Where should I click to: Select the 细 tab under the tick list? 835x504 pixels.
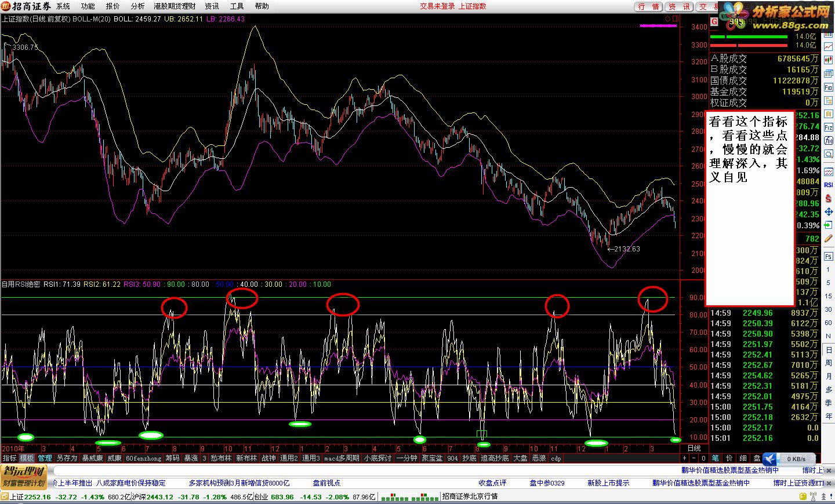(743, 458)
